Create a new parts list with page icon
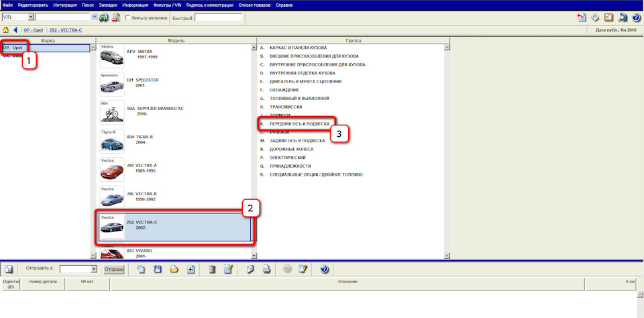644x318 pixels. tap(141, 270)
